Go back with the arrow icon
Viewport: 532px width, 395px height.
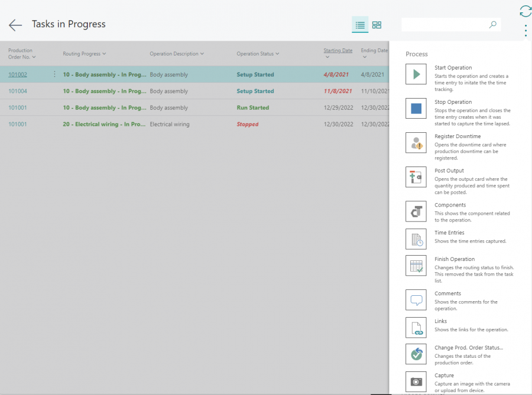point(15,25)
